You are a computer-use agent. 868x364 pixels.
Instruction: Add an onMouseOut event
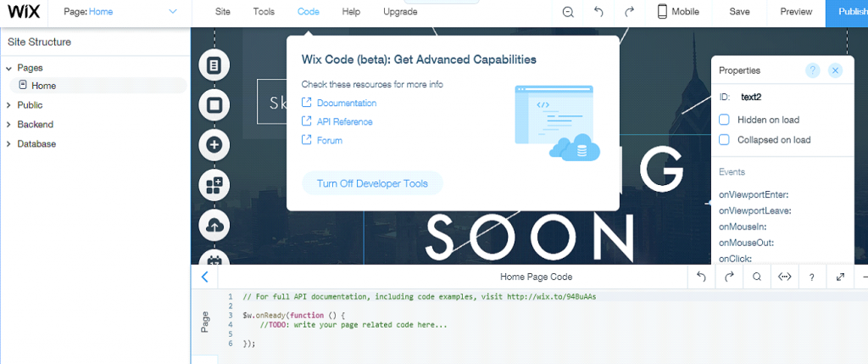746,243
